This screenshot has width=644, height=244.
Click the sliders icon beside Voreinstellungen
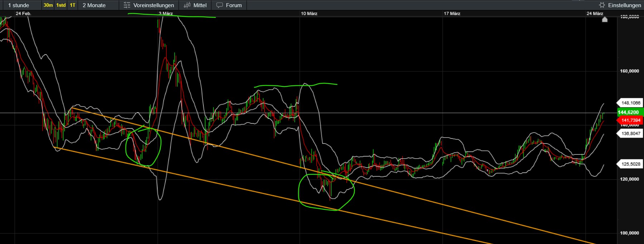pyautogui.click(x=127, y=5)
